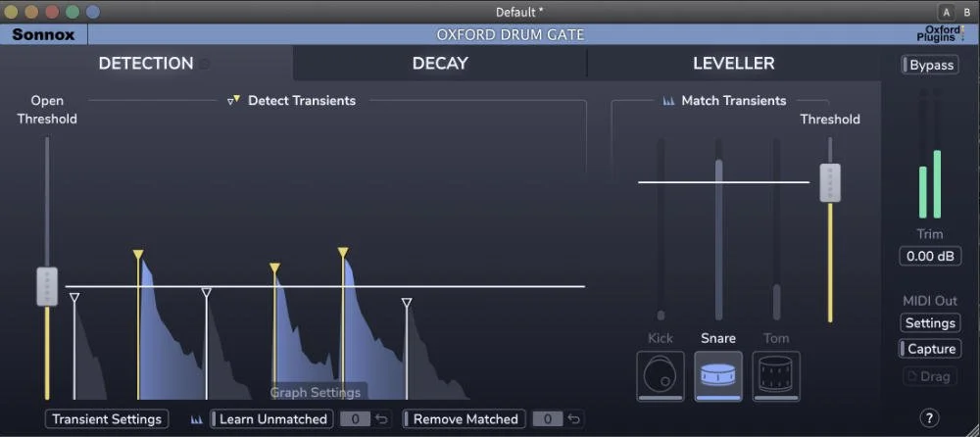Click the Sonnox logo
The height and width of the screenshot is (437, 980).
(x=43, y=34)
